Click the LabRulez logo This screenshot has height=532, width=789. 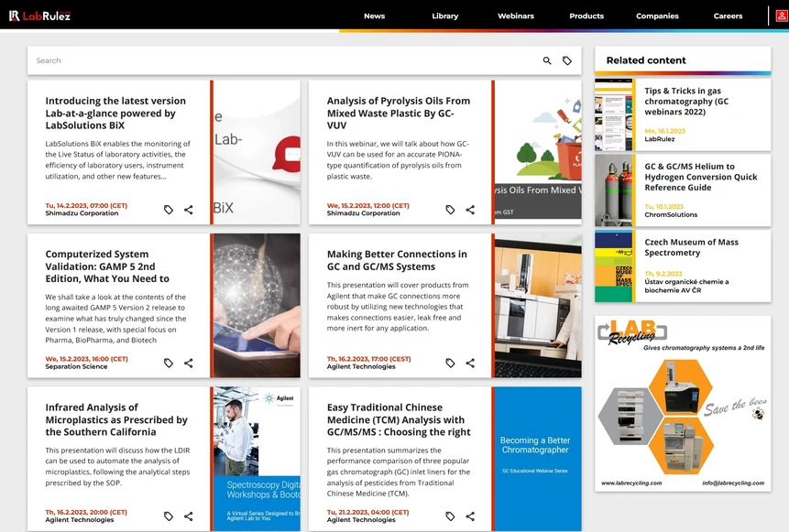[39, 16]
